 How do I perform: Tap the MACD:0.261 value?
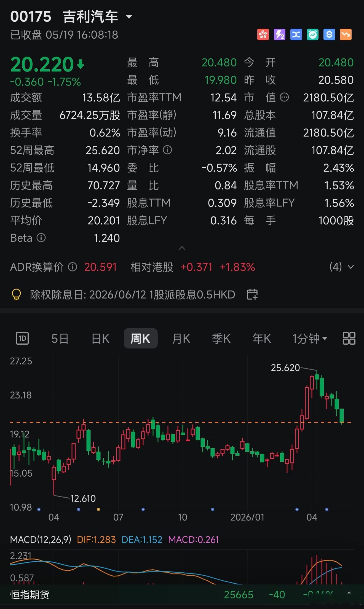pyautogui.click(x=193, y=540)
